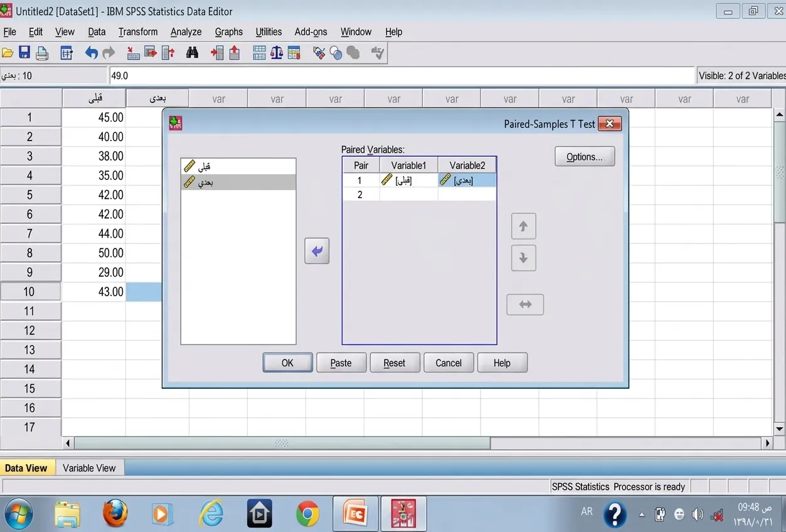
Task: Move selected pair up with the up arrow
Action: point(523,226)
